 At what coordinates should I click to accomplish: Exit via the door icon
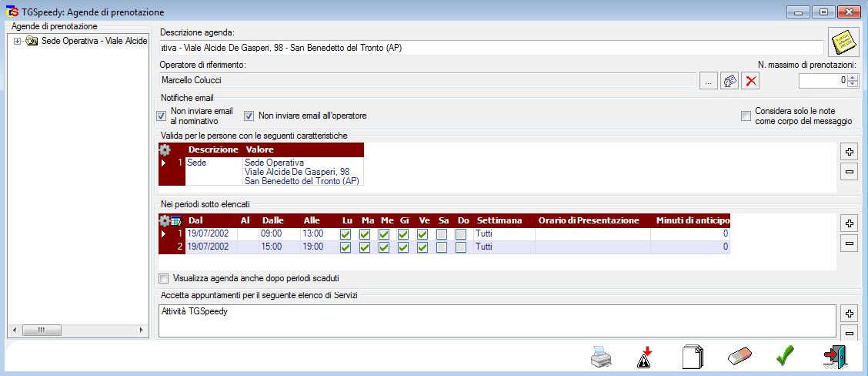coord(833,357)
